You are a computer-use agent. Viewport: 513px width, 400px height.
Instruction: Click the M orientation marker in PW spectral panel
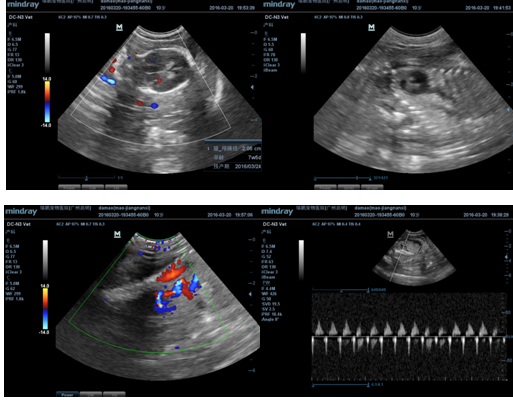pos(390,234)
